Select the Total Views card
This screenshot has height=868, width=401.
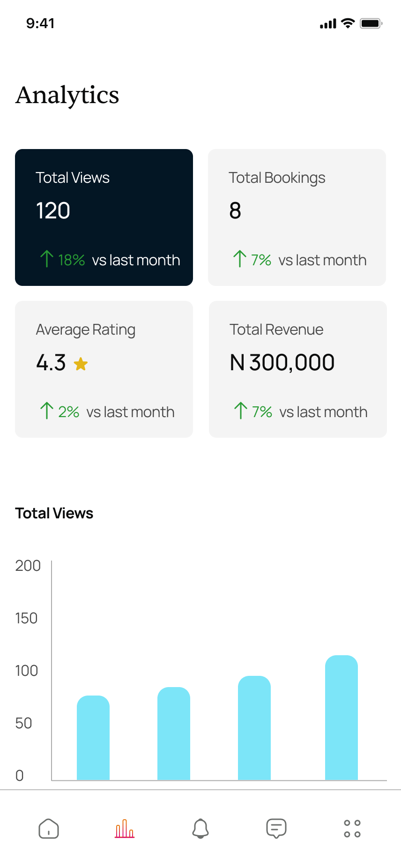[x=104, y=217]
